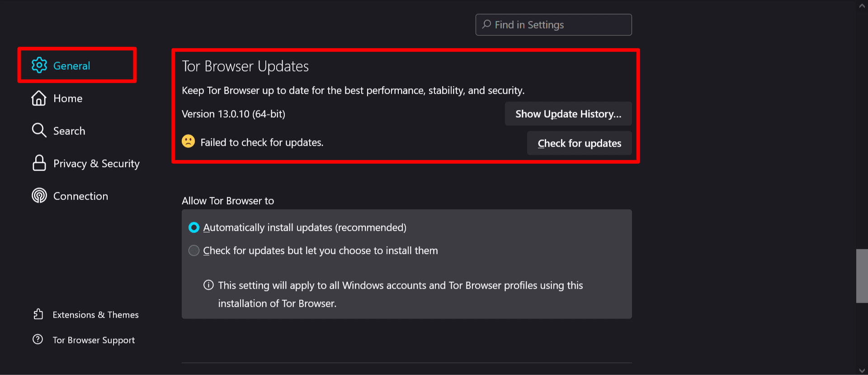Screen dimensions: 868x375
Task: Toggle the recommended automatic updates option
Action: pos(194,228)
